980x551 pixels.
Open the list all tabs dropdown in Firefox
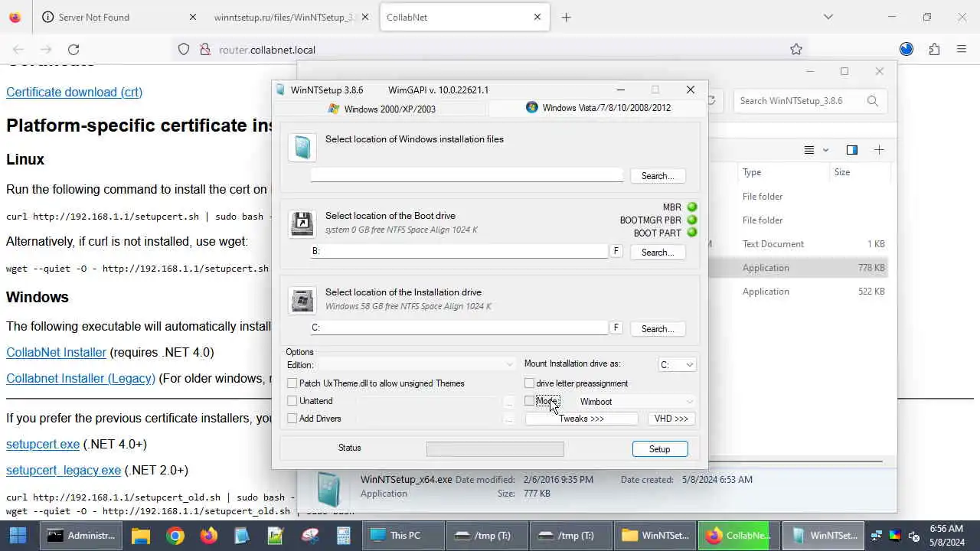click(828, 17)
